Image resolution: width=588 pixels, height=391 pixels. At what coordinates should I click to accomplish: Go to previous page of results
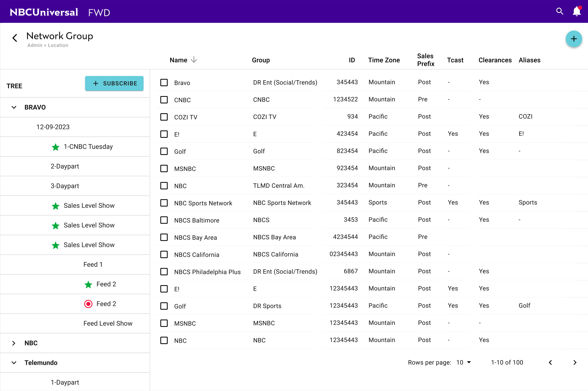pyautogui.click(x=550, y=362)
